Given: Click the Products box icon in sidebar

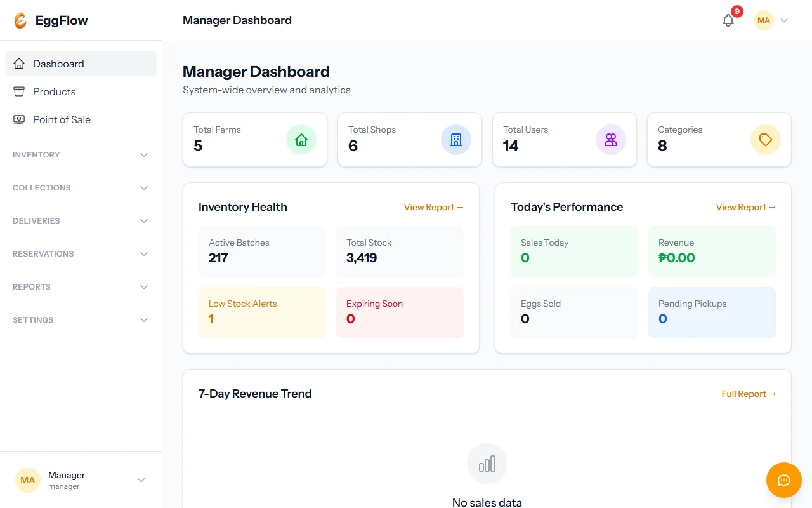Looking at the screenshot, I should [x=19, y=91].
